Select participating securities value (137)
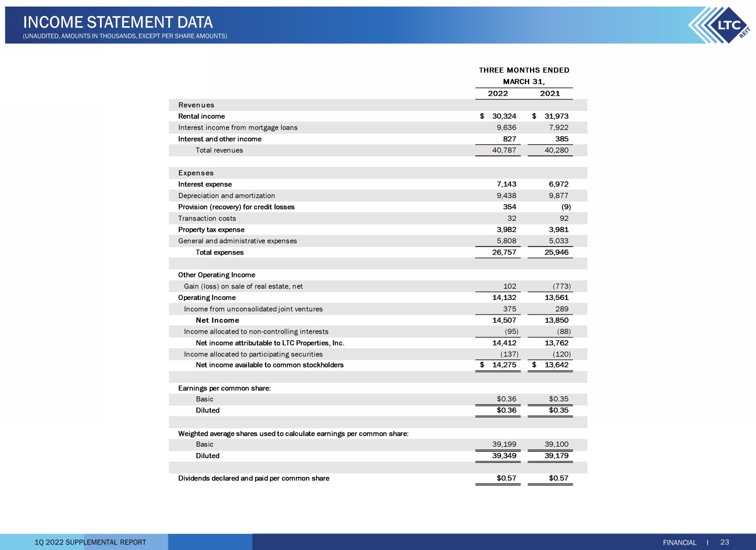 (510, 354)
